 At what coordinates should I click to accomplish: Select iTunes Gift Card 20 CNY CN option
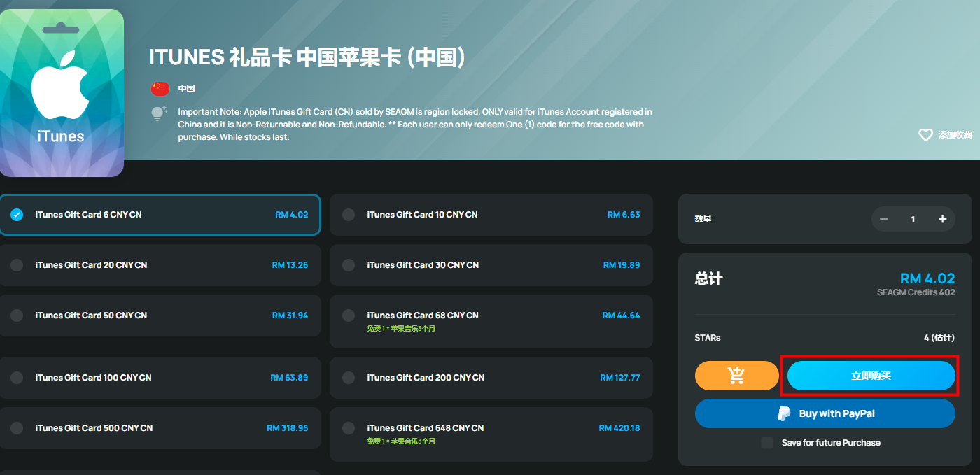160,265
